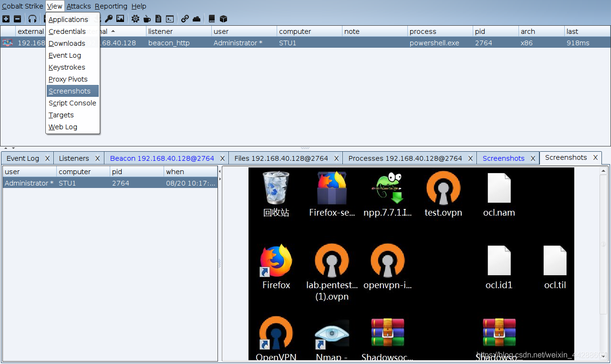Click the coffee cup Java applet attack icon
The image size is (611, 364).
tap(147, 19)
